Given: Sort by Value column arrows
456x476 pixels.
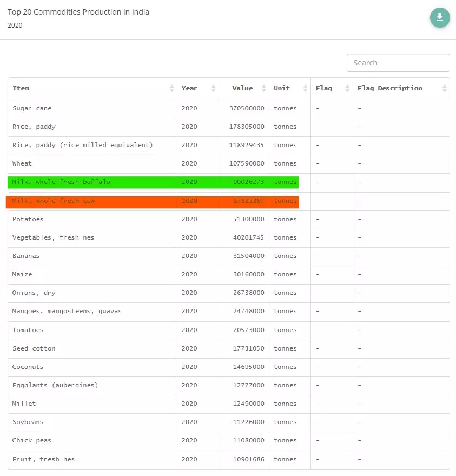Looking at the screenshot, I should (x=263, y=88).
